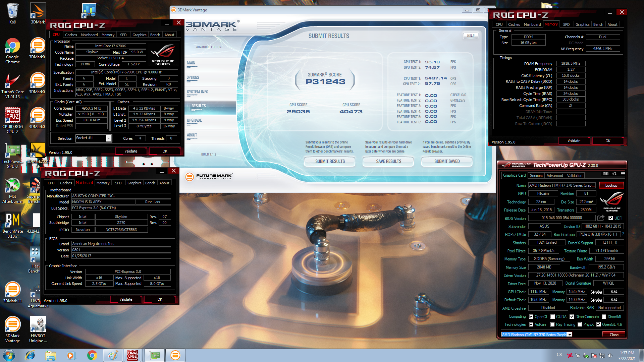Screen dimensions: 644x362
Task: Open the GPU-Z hamburger menu icon
Action: [x=623, y=174]
